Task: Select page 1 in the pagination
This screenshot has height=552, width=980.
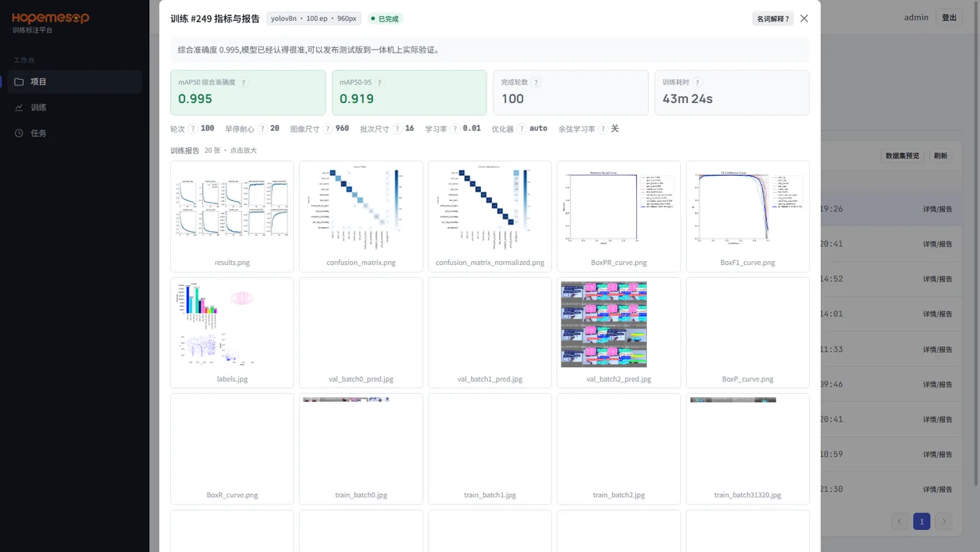Action: (x=922, y=521)
